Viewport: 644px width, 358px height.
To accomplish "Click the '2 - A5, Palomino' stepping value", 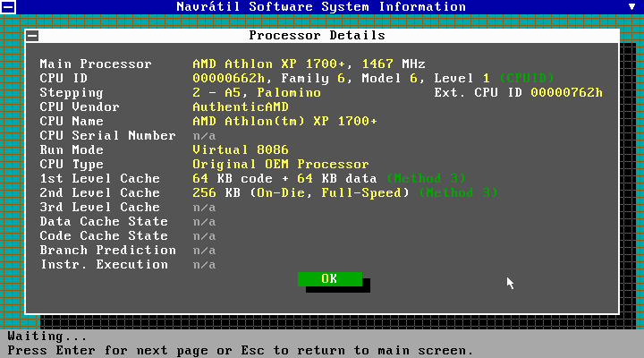I will click(x=257, y=93).
